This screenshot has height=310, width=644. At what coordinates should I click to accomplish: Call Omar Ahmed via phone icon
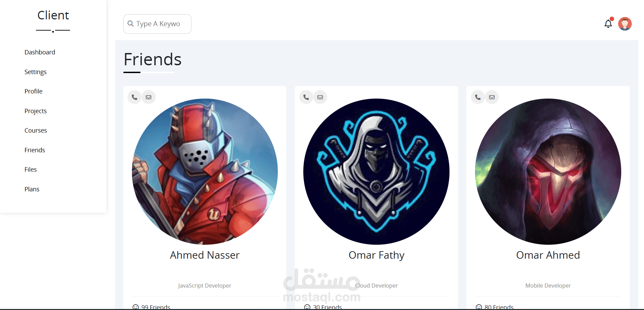[478, 97]
